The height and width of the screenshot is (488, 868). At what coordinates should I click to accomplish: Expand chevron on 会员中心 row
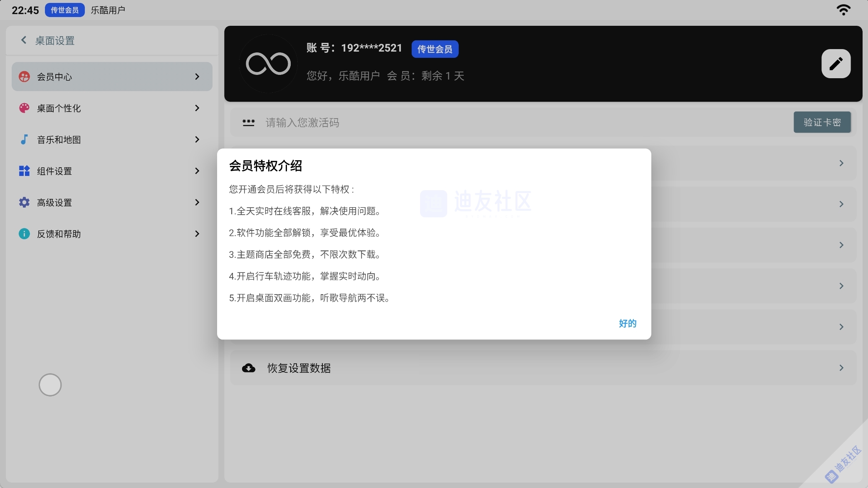pos(197,77)
